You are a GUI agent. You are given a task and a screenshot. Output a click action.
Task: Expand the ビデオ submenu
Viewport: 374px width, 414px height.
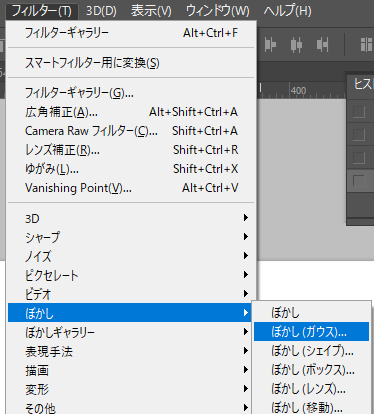click(x=131, y=294)
